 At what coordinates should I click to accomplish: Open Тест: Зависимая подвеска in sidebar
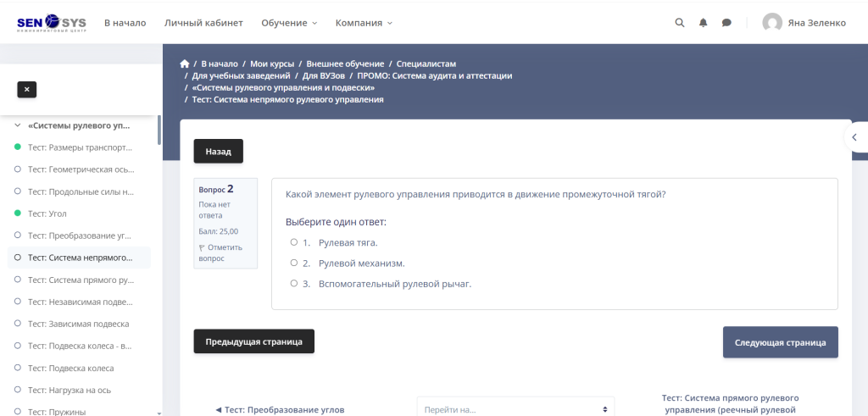pos(79,324)
